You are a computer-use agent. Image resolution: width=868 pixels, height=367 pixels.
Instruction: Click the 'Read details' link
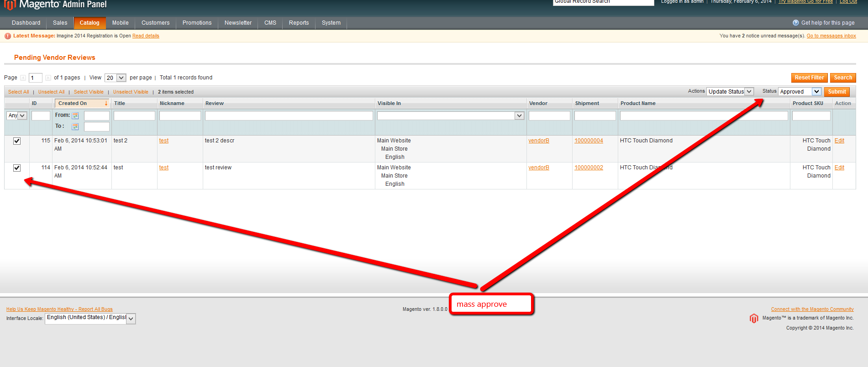tap(146, 36)
